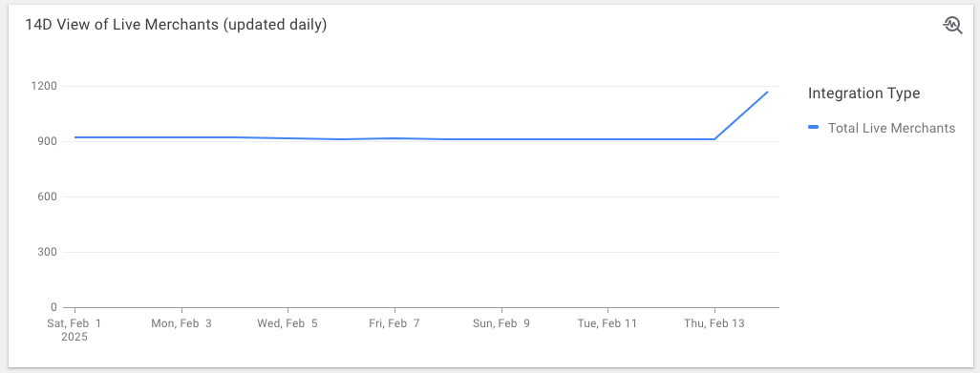Click the blue Total Live Merchants swatch
980x373 pixels.
(x=813, y=127)
